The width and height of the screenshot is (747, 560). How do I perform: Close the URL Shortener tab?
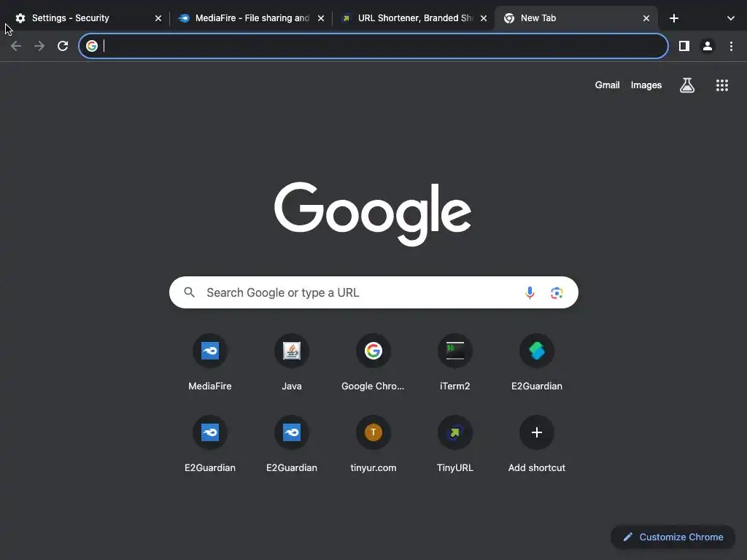484,18
